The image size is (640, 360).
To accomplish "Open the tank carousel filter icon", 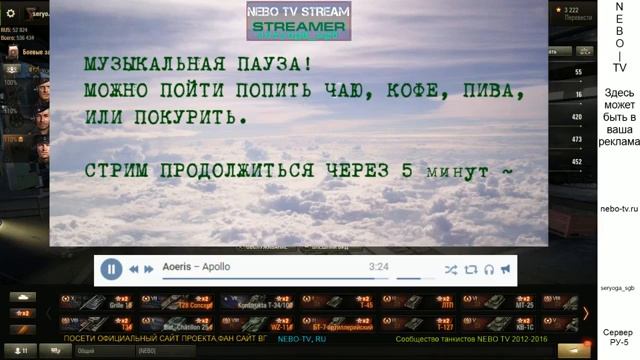I will 22,297.
